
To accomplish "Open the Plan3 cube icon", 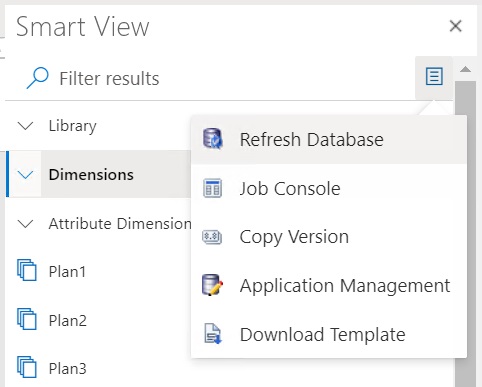I will tap(27, 368).
